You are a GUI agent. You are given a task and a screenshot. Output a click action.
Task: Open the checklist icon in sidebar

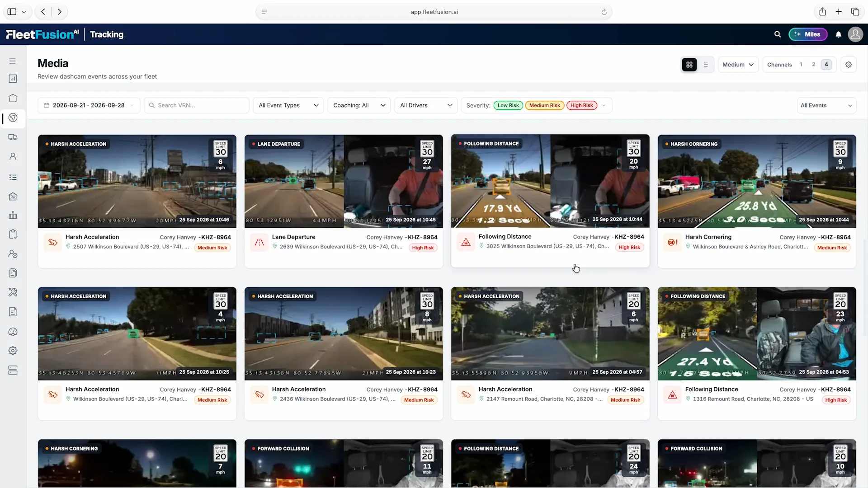tap(13, 177)
